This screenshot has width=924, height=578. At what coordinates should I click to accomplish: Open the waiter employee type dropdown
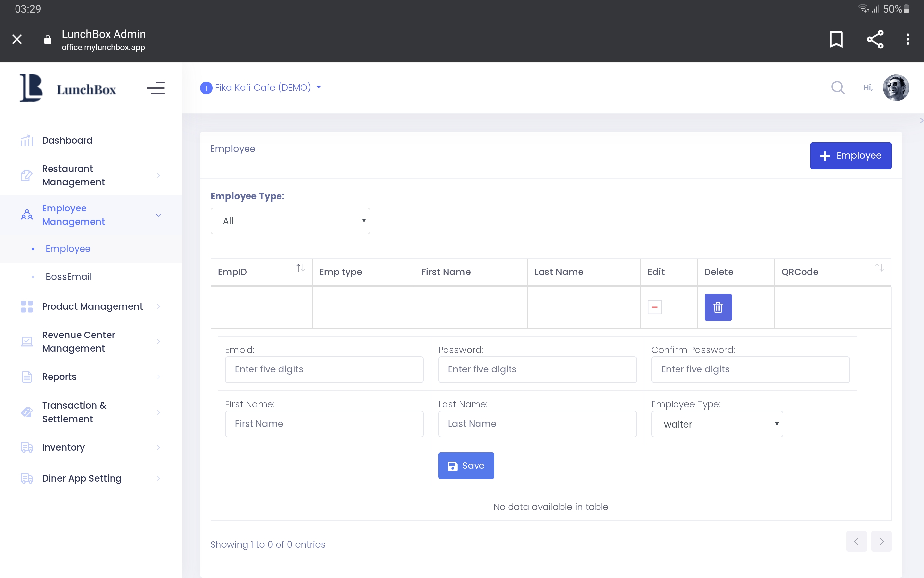tap(717, 424)
